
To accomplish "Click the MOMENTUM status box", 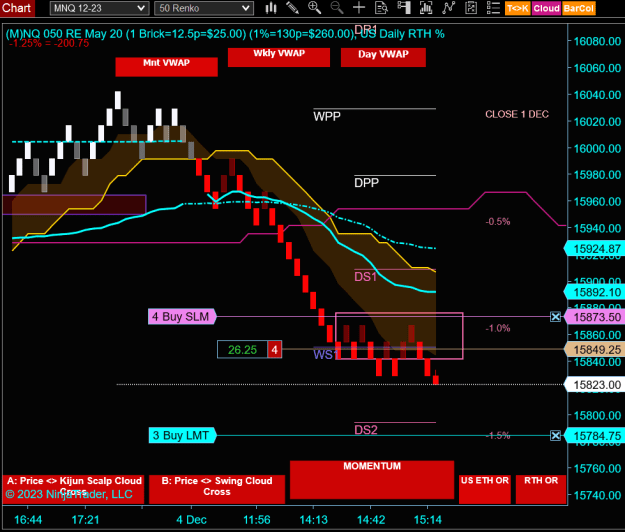I will coord(372,480).
